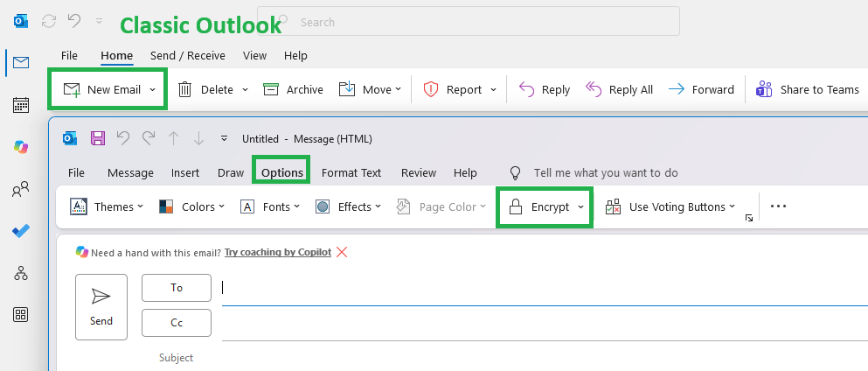Open the Help tab in main window
The width and height of the screenshot is (868, 371).
[295, 55]
